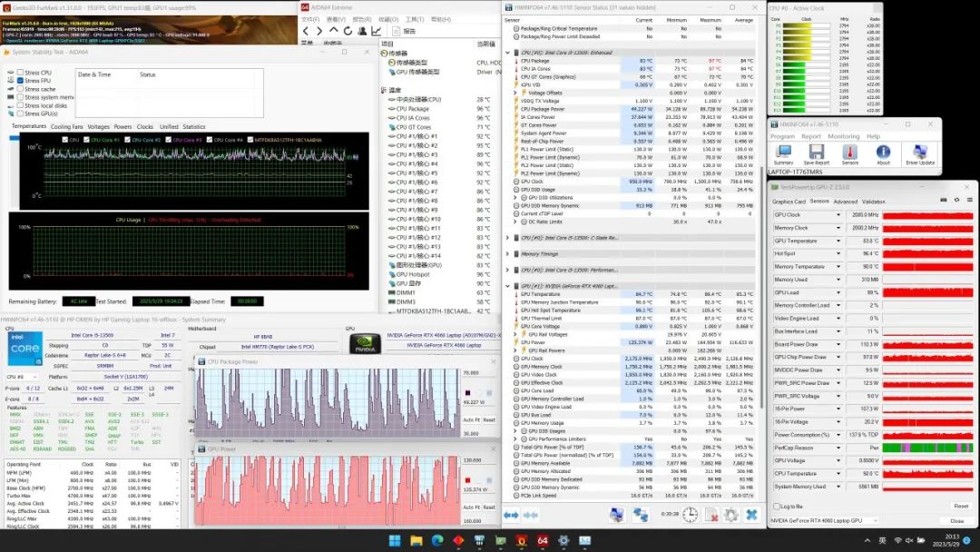Click the sensor status clock icon
980x552 pixels.
point(690,515)
